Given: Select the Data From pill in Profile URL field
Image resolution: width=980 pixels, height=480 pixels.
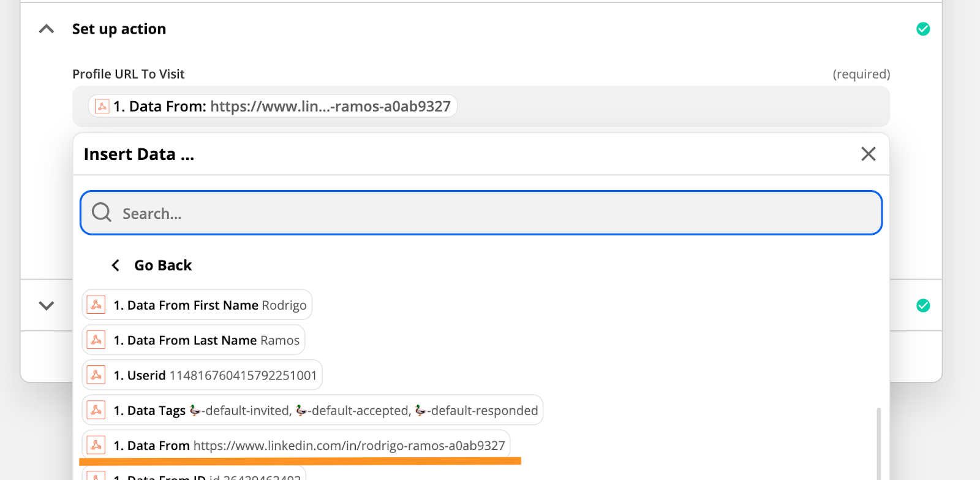Looking at the screenshot, I should tap(273, 106).
